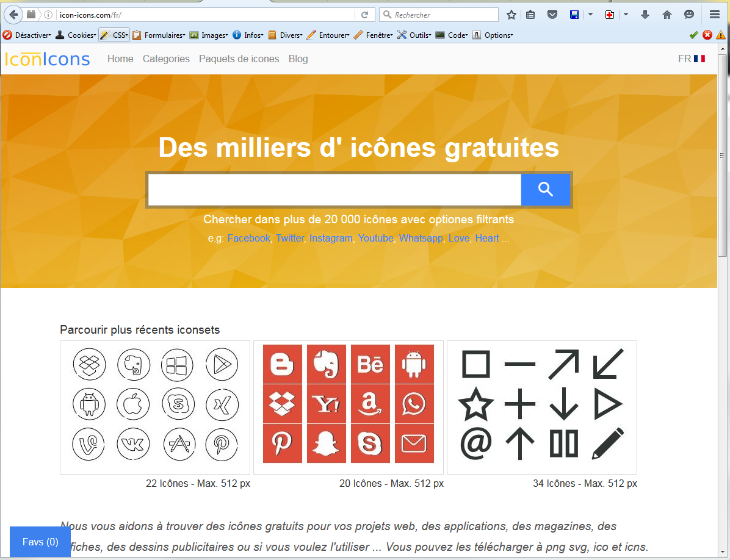Click the Facebook example search link
This screenshot has height=560, width=730.
(248, 238)
